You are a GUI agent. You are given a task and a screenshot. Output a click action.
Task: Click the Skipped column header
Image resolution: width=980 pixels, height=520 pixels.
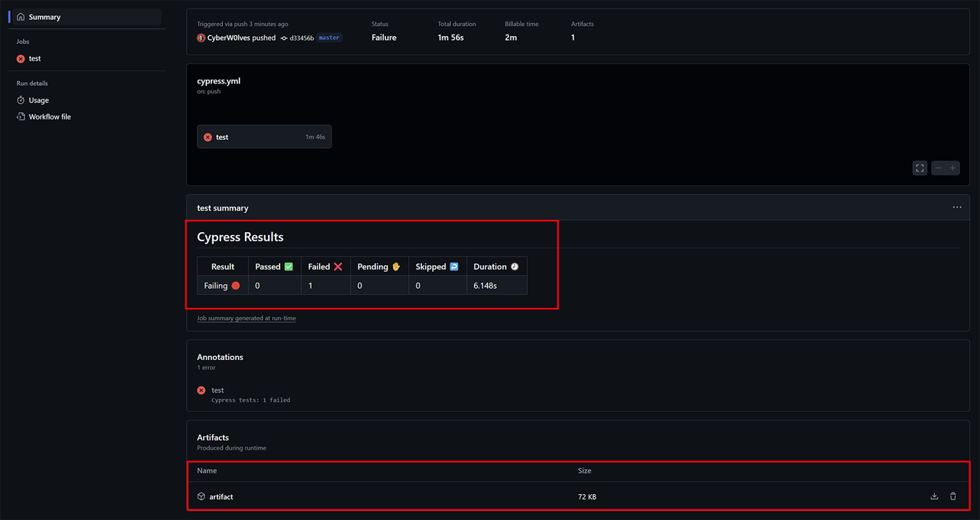point(437,267)
